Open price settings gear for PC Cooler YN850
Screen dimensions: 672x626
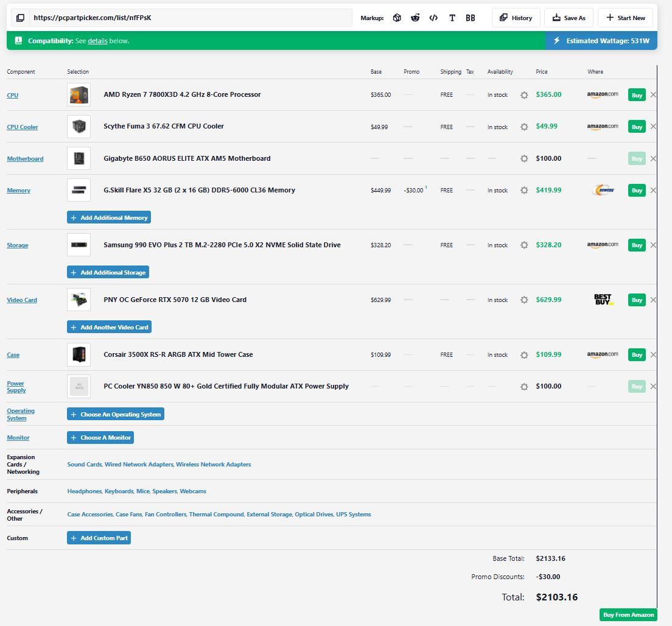click(x=524, y=387)
